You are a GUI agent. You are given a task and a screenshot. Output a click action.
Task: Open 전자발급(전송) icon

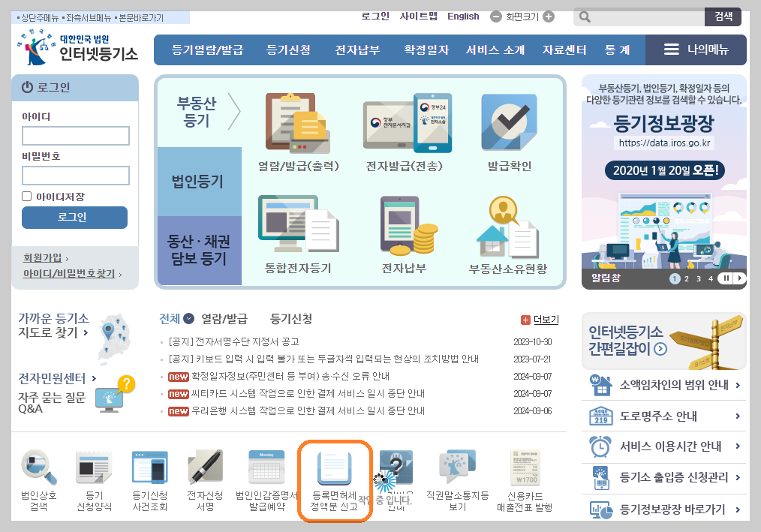click(x=408, y=123)
